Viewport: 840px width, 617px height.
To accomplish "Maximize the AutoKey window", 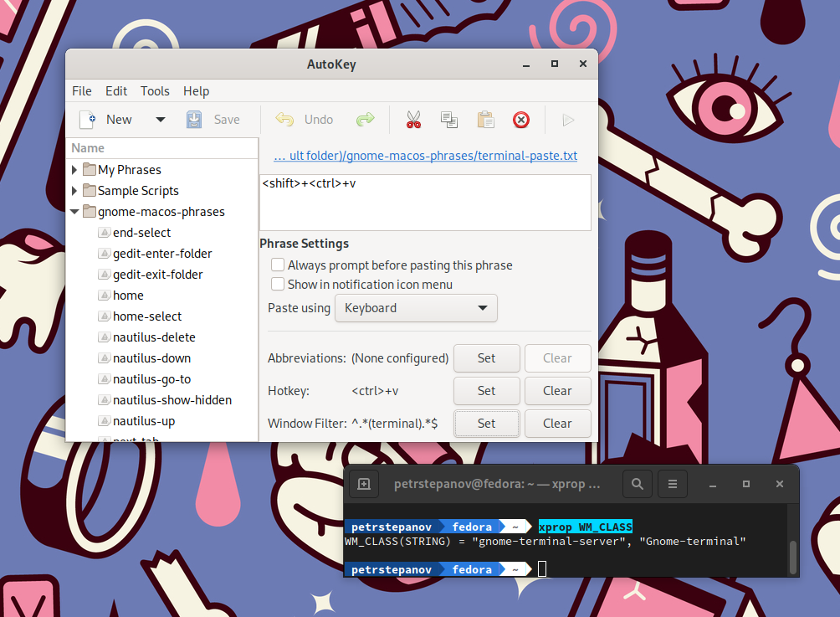I will pyautogui.click(x=555, y=64).
